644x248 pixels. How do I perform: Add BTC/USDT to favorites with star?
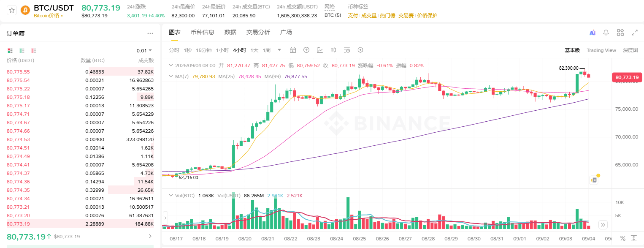pyautogui.click(x=12, y=10)
